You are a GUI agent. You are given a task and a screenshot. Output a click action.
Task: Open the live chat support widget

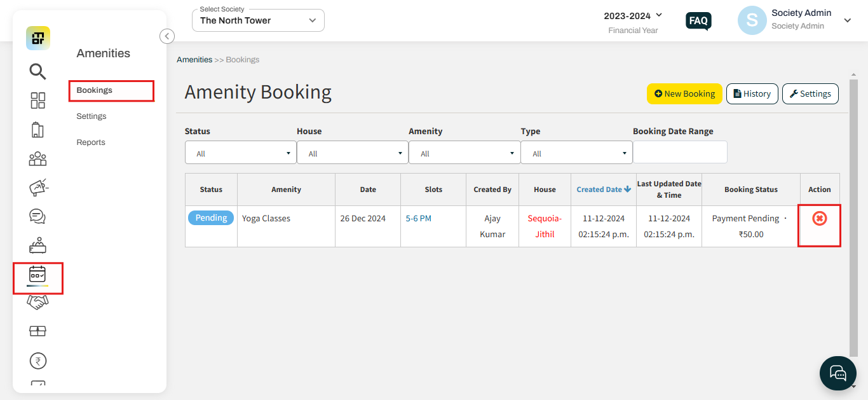pyautogui.click(x=838, y=373)
